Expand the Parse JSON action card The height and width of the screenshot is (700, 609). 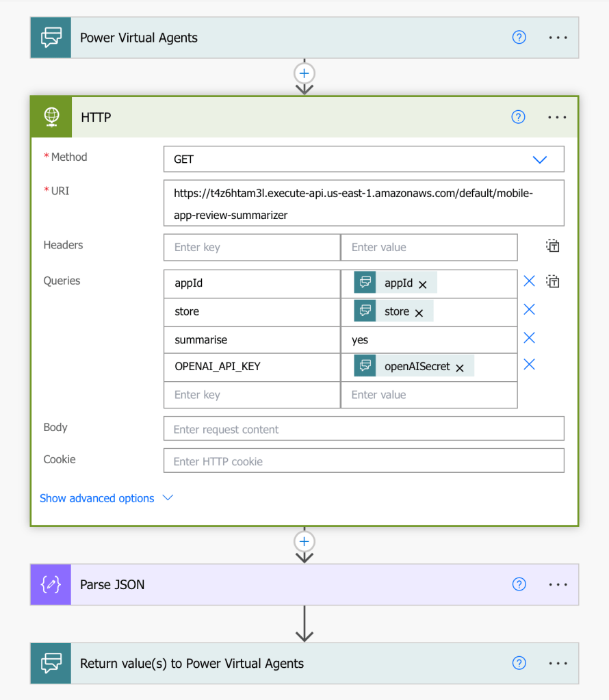[x=274, y=584]
